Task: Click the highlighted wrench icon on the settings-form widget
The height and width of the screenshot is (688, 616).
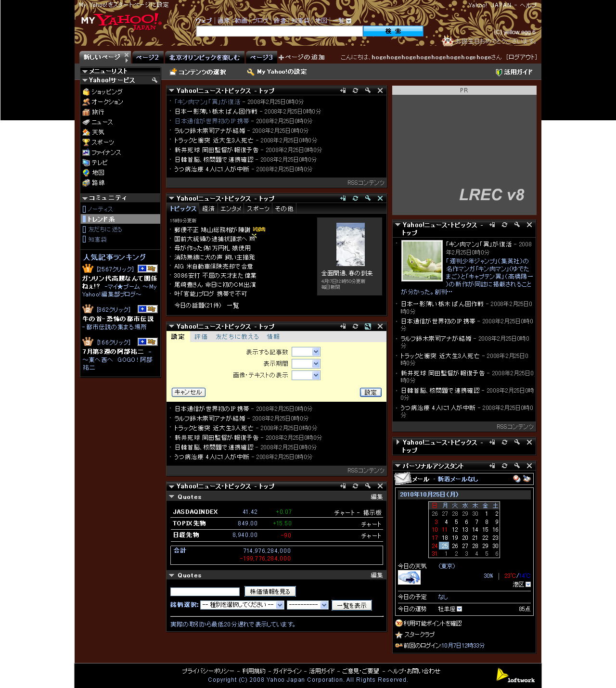Action: pos(368,326)
